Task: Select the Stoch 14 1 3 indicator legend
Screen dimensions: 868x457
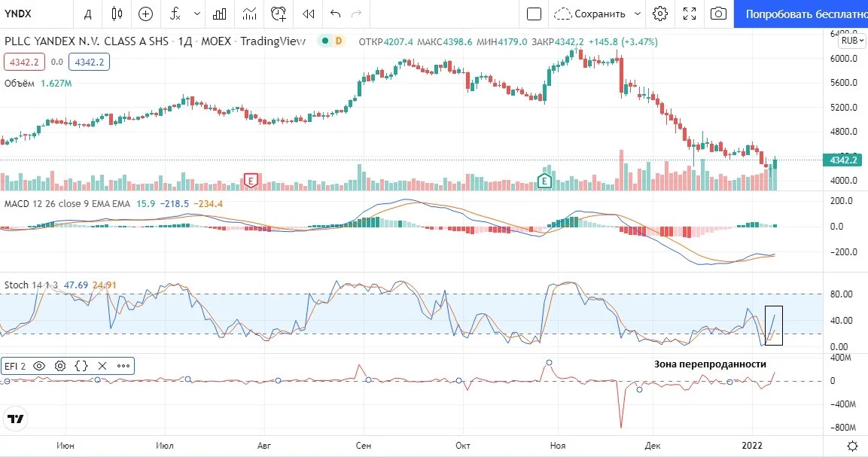Action: [x=31, y=285]
